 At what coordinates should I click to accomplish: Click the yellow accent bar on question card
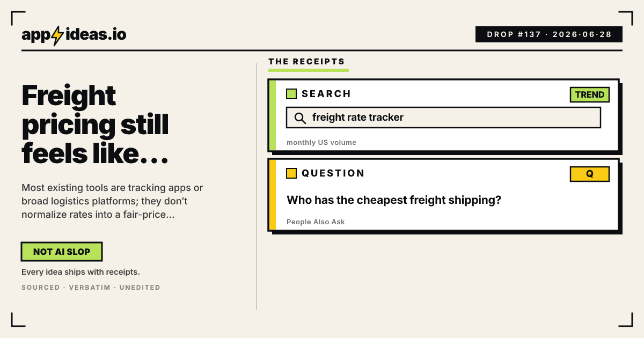(272, 194)
